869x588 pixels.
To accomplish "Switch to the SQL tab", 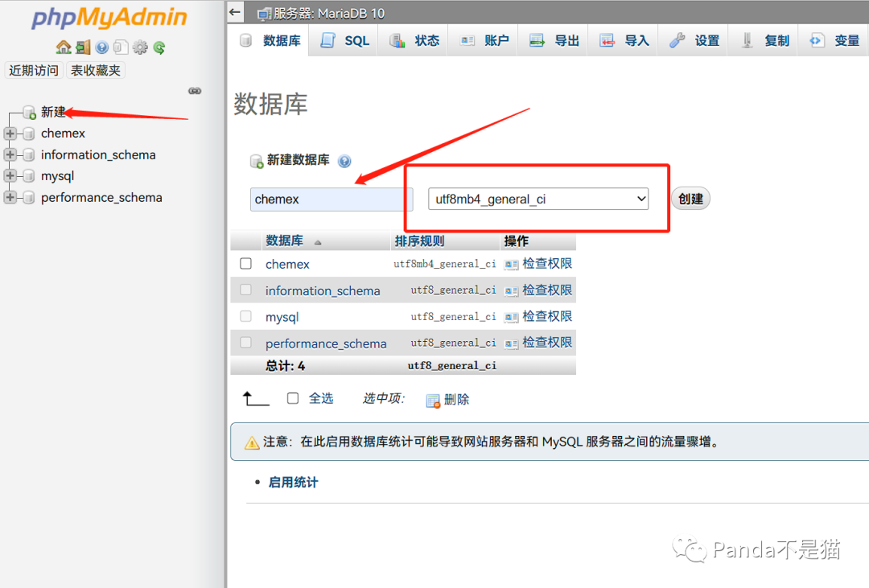I will click(344, 40).
